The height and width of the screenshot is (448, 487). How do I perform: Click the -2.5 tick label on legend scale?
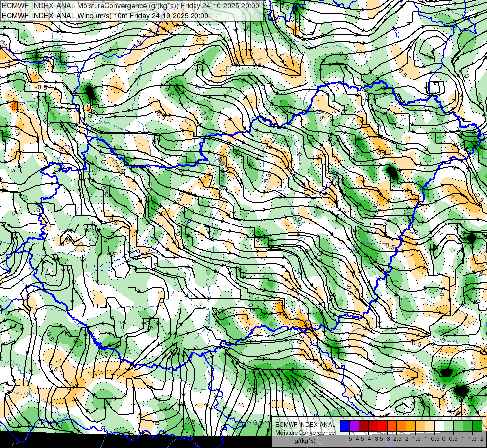[x=396, y=439]
